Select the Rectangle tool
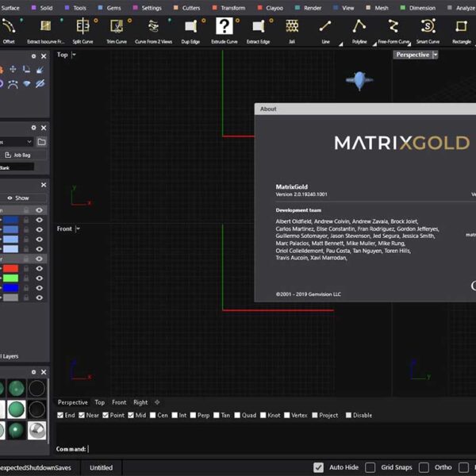The height and width of the screenshot is (476, 476). [462, 30]
